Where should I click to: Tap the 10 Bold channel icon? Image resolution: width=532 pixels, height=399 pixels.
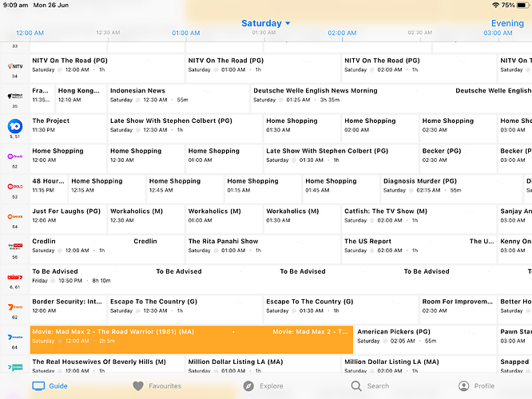15,187
